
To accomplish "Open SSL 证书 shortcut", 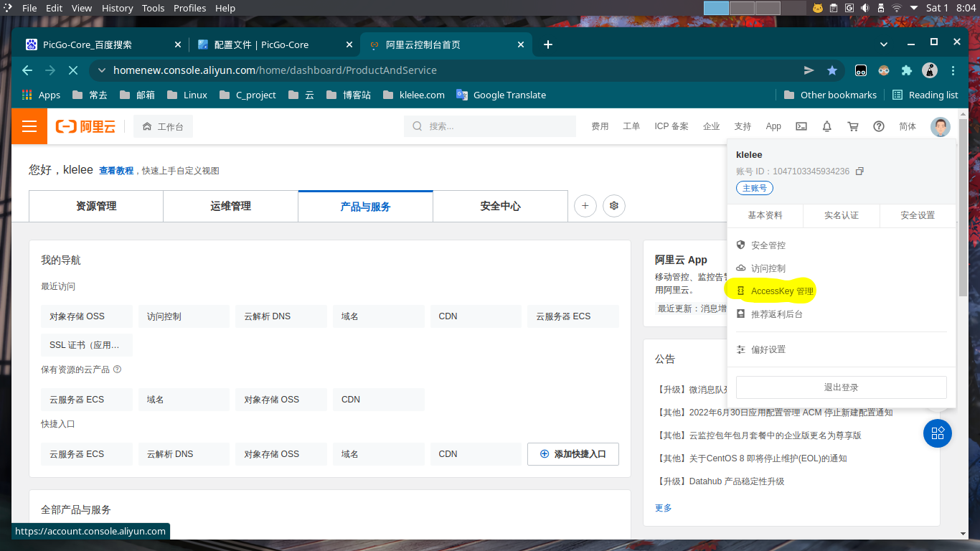I will click(87, 345).
